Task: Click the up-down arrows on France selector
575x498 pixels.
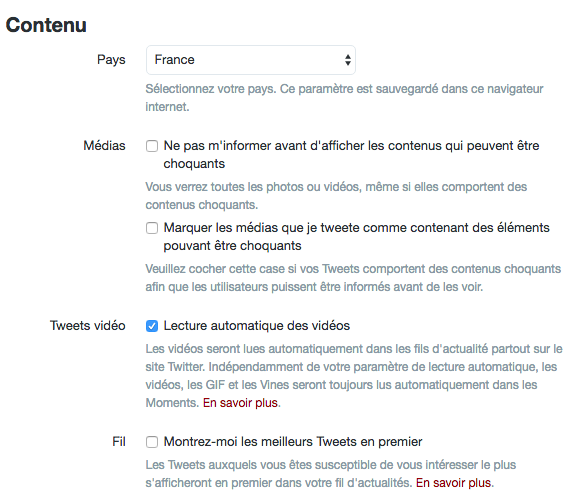Action: pyautogui.click(x=348, y=60)
